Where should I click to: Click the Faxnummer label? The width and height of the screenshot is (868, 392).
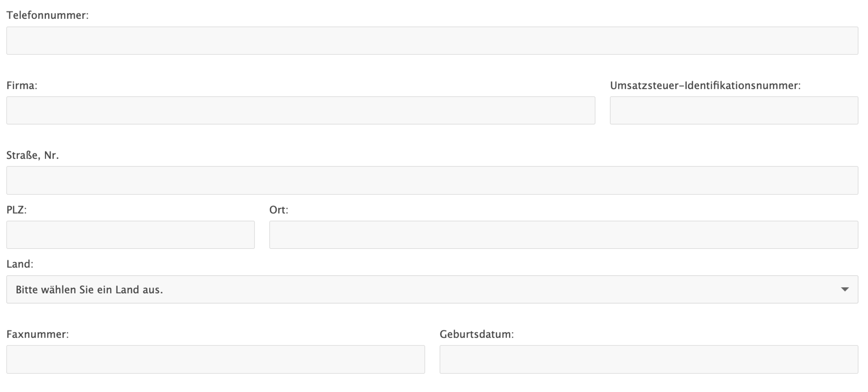(x=37, y=334)
